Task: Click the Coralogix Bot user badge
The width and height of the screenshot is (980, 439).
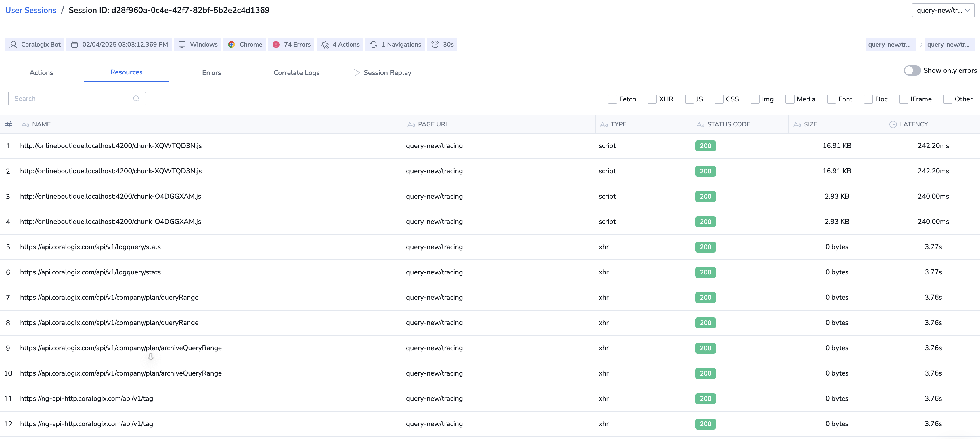Action: (35, 45)
